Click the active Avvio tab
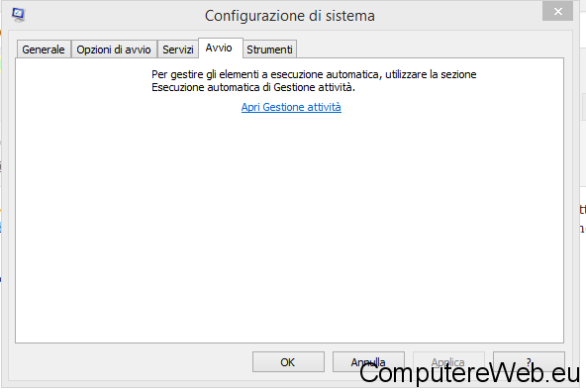Viewport: 586px width, 392px height. tap(219, 48)
